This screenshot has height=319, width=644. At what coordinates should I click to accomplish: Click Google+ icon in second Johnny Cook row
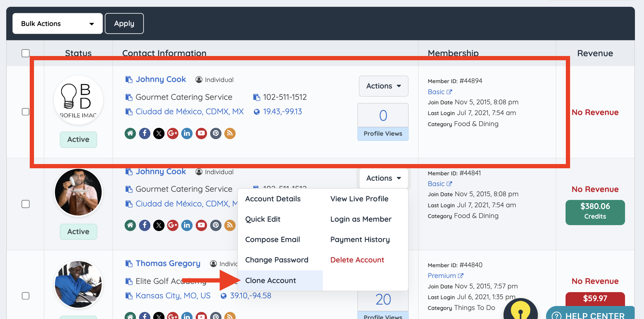173,225
